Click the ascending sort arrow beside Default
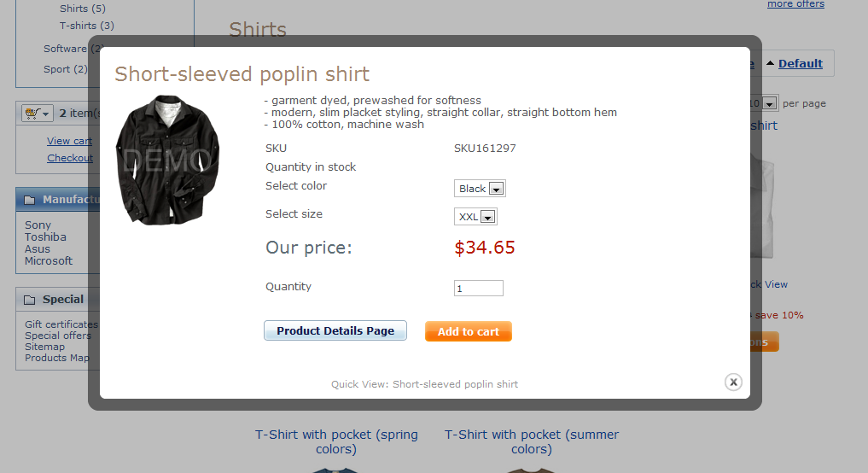This screenshot has height=473, width=868. click(x=771, y=63)
